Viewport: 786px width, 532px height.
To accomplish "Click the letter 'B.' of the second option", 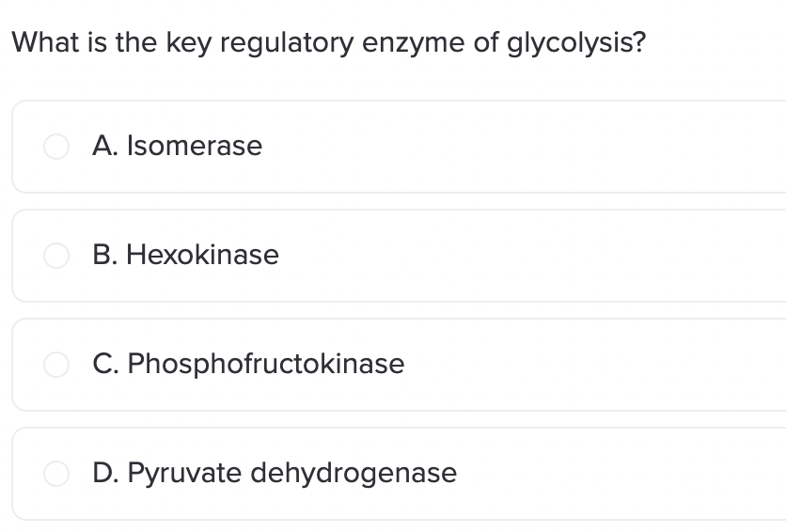I will [105, 255].
